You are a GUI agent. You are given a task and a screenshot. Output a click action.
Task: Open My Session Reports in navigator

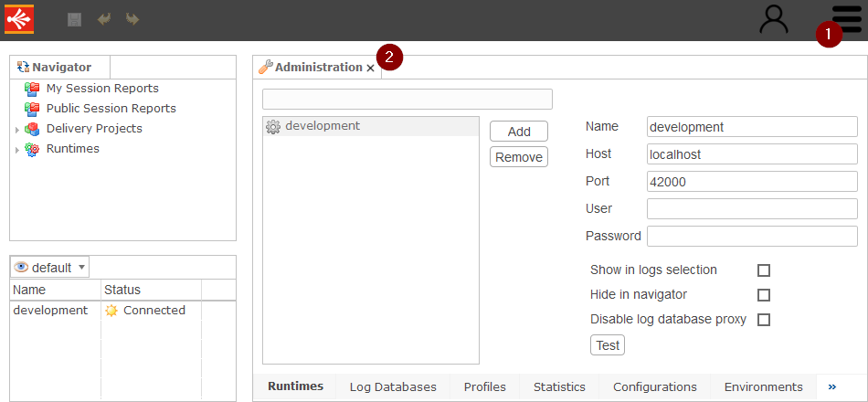[101, 89]
